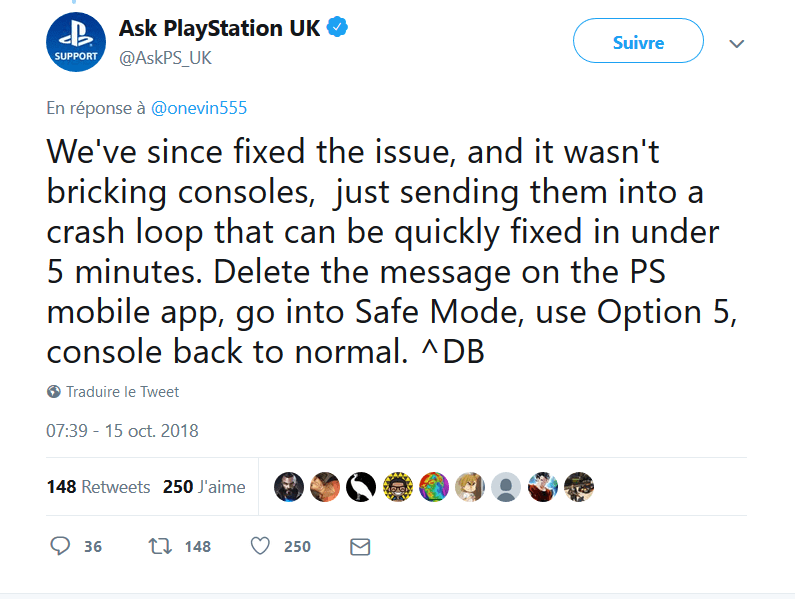The width and height of the screenshot is (795, 599).
Task: Click Traduire le Tweet link
Action: 123,392
